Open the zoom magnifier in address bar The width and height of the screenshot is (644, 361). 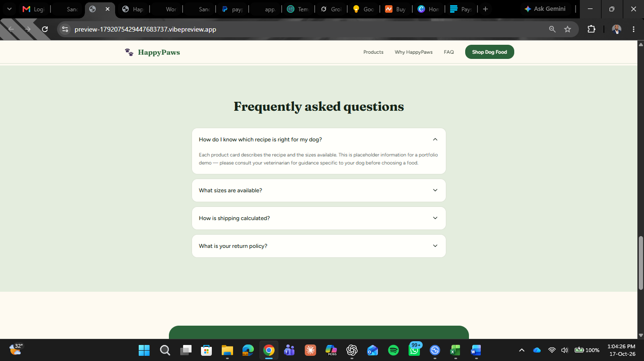click(x=552, y=29)
